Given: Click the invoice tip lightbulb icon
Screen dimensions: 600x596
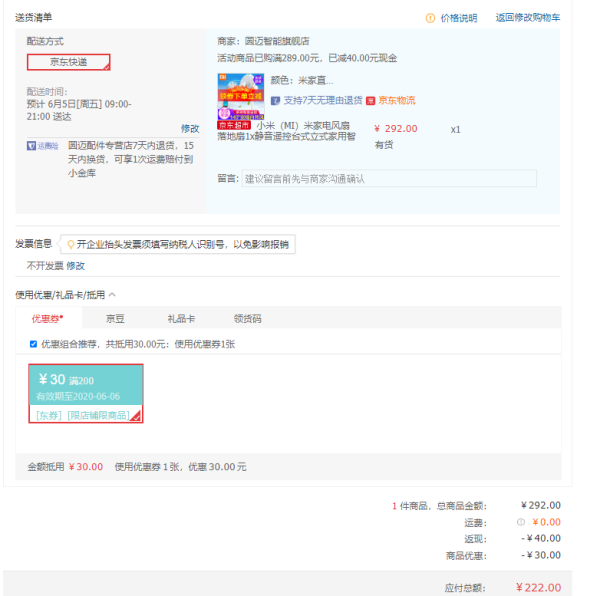Looking at the screenshot, I should tap(70, 244).
